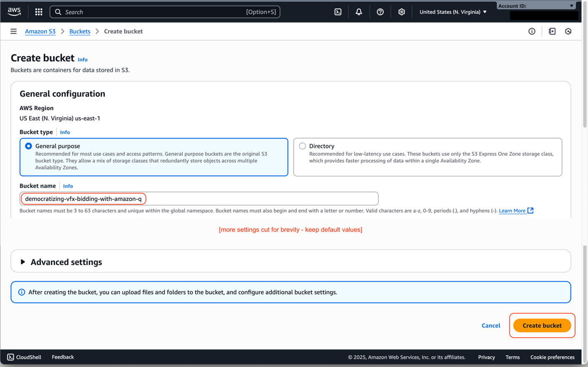Screen dimensions: 588x367
Task: Open the notifications bell
Action: point(359,12)
